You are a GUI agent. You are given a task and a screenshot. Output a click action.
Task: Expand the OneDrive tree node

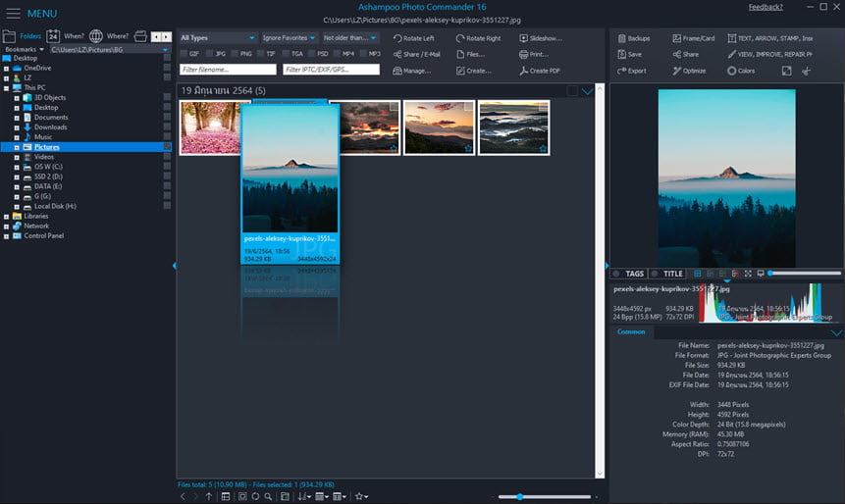pyautogui.click(x=7, y=69)
